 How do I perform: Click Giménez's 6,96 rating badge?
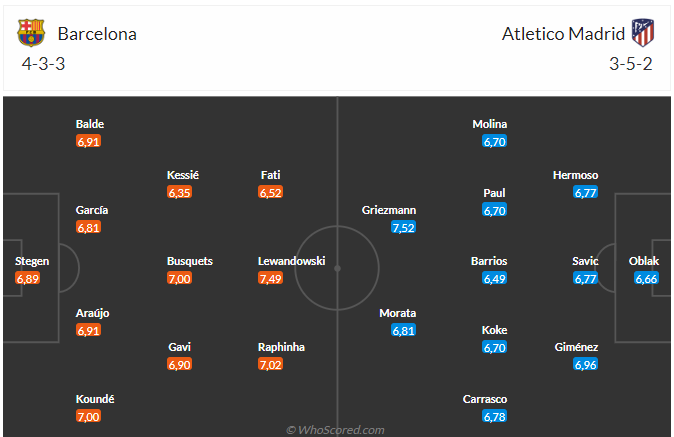click(585, 365)
